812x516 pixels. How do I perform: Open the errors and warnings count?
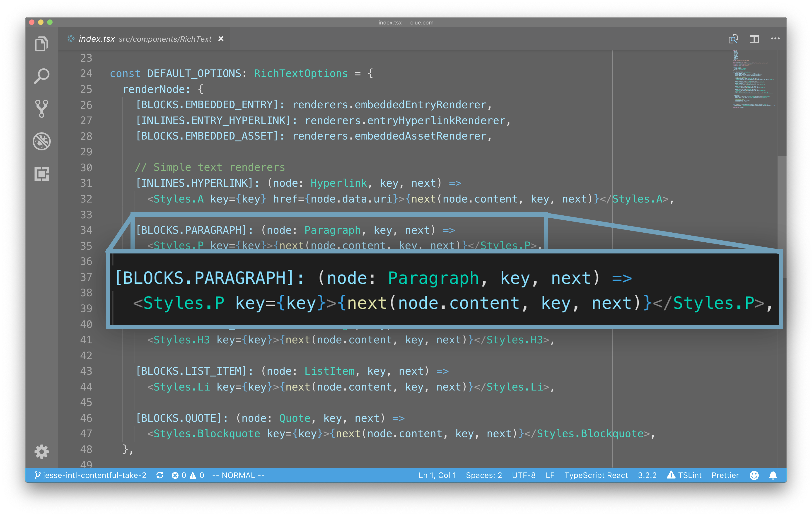pyautogui.click(x=188, y=475)
